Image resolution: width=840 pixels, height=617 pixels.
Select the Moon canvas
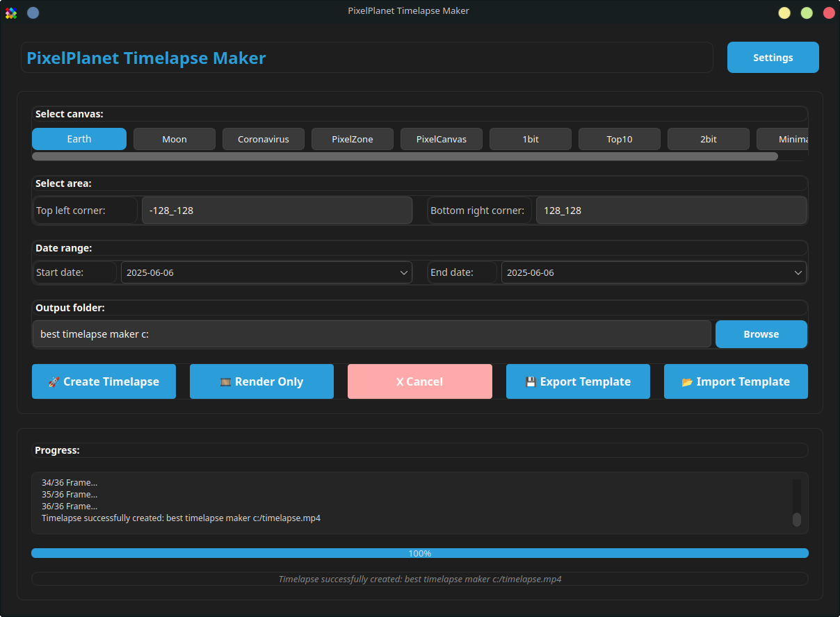pos(174,138)
